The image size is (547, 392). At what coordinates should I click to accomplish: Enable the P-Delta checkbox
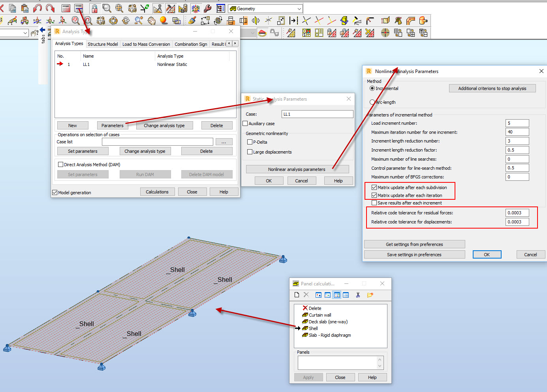(x=250, y=142)
